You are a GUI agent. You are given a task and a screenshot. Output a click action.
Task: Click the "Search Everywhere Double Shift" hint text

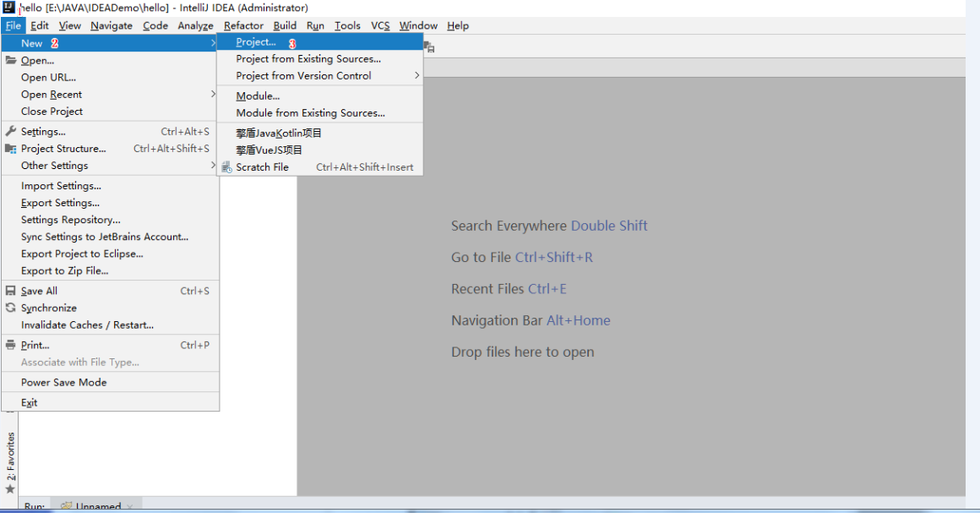(549, 226)
